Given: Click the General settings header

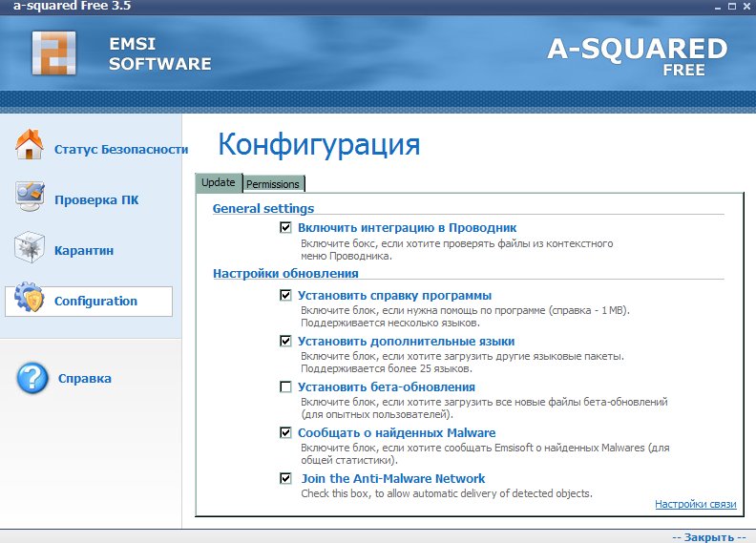Looking at the screenshot, I should [263, 209].
